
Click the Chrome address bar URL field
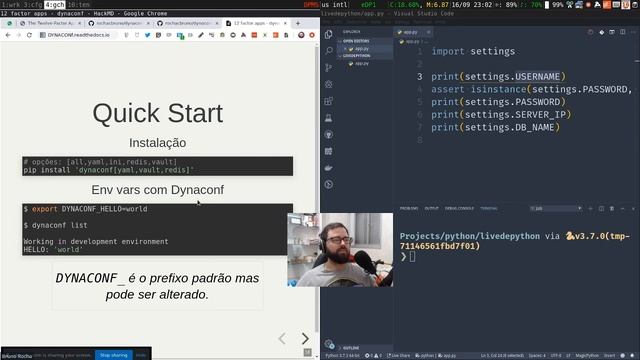[78, 35]
